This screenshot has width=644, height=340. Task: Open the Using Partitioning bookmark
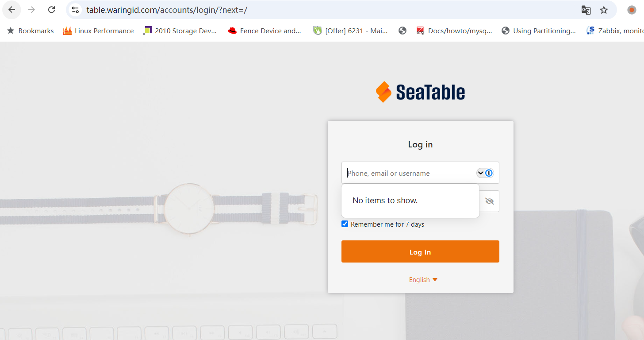(x=539, y=31)
